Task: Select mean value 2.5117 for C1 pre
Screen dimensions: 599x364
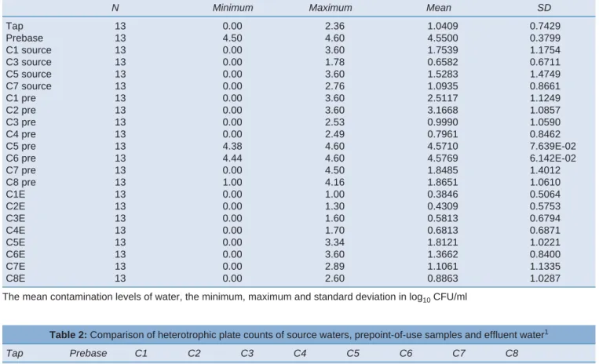Action: point(443,98)
